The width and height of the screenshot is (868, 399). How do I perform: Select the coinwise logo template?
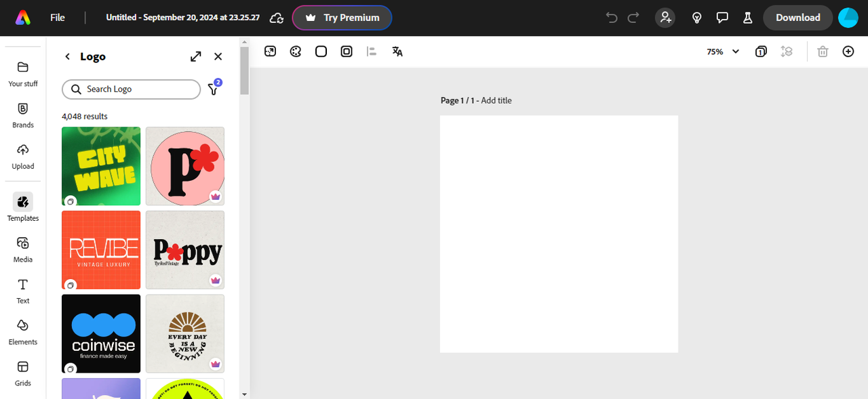point(101,333)
